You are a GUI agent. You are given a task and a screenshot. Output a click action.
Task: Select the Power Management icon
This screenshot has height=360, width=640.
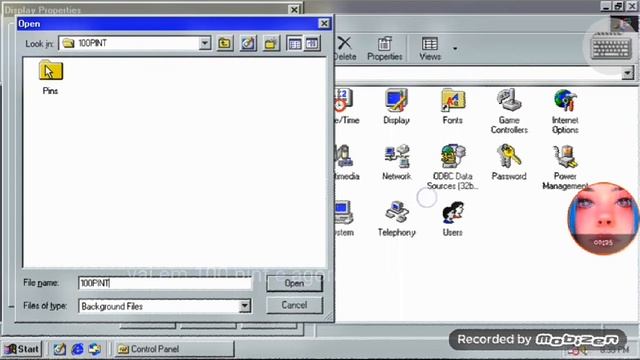click(565, 167)
